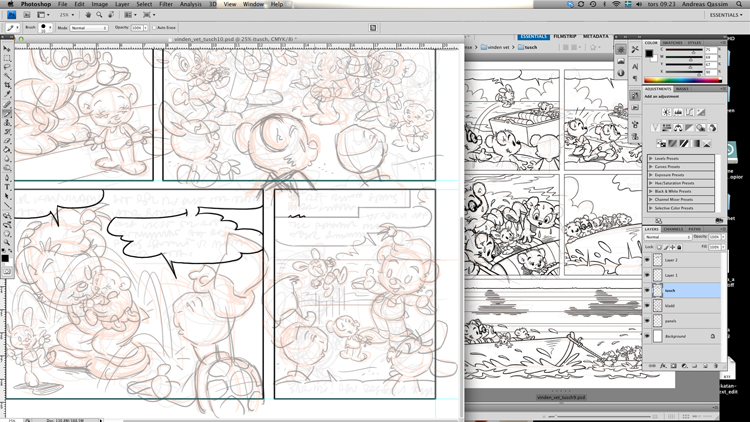
Task: Select the Type tool
Action: [7, 187]
